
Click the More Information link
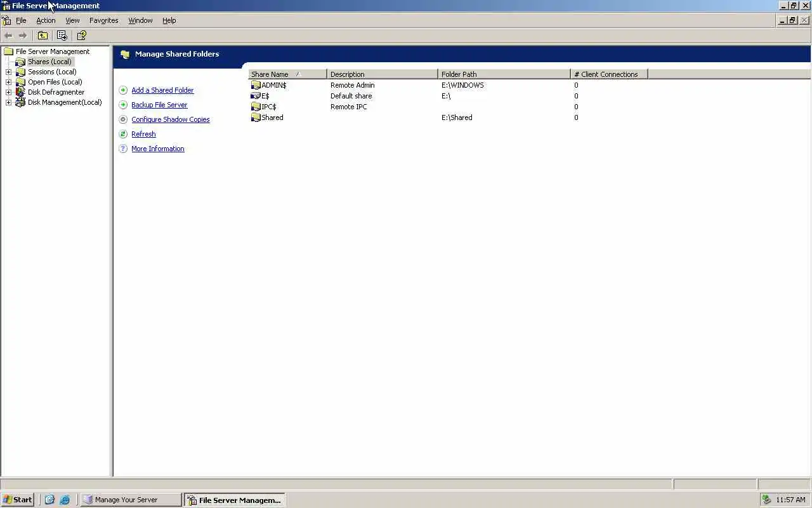pyautogui.click(x=158, y=149)
